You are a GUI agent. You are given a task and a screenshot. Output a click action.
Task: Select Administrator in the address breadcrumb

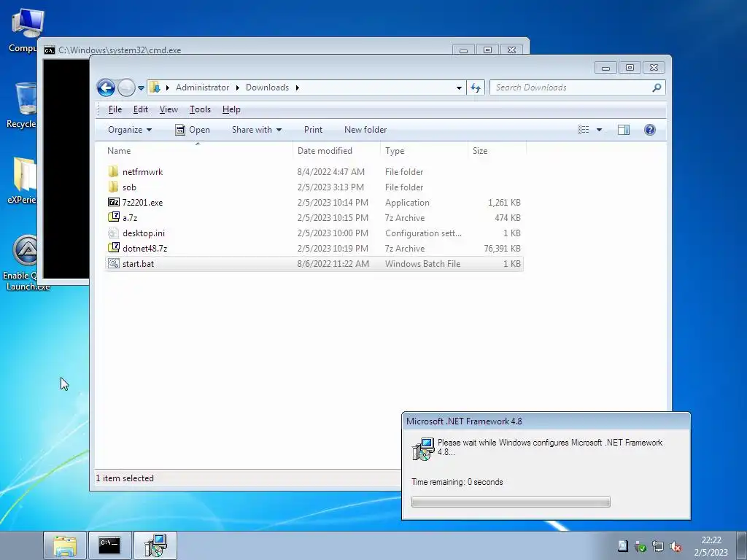click(202, 87)
